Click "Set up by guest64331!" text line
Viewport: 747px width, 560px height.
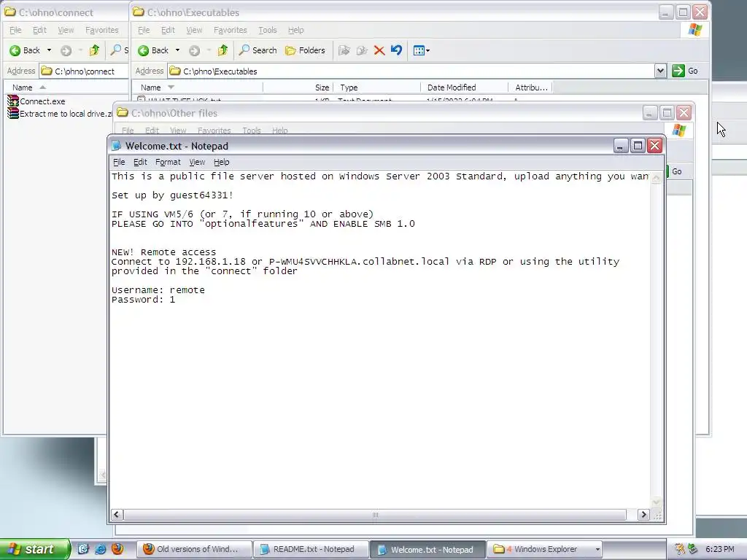click(x=172, y=195)
